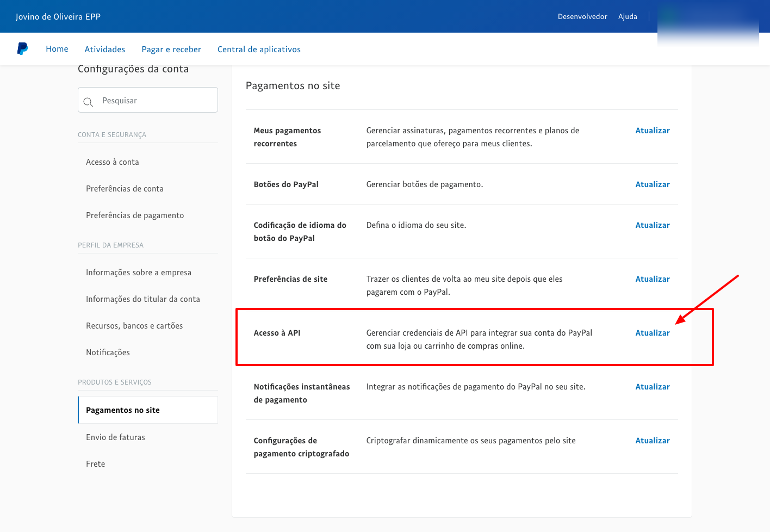This screenshot has width=770, height=532.
Task: Open the Ajuda help link
Action: (x=628, y=17)
